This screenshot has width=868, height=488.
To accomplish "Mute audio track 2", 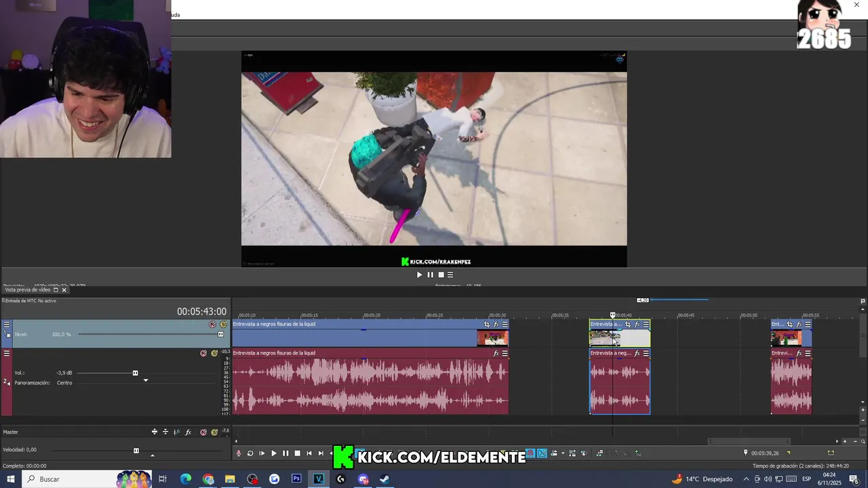I will 203,353.
